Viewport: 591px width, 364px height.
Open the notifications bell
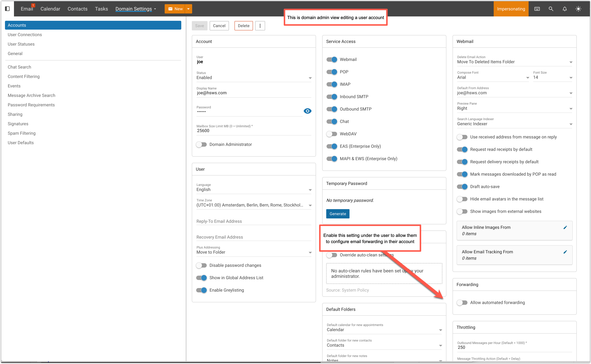564,9
